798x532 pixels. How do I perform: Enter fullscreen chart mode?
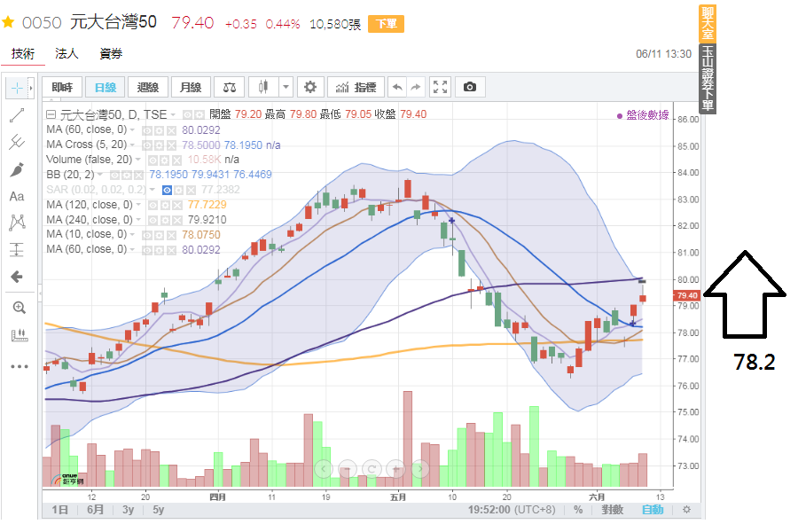click(441, 87)
